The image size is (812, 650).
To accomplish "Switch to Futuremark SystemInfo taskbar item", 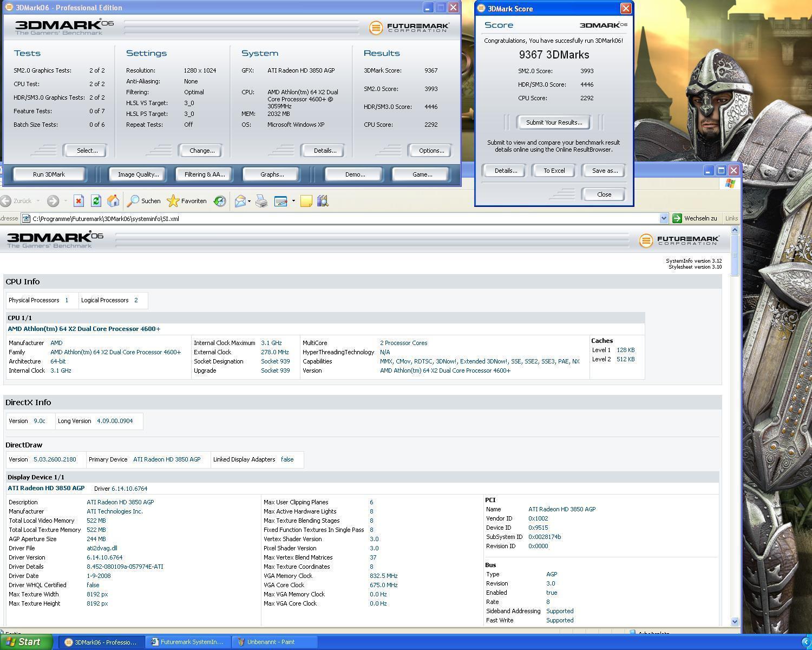I will click(x=187, y=642).
